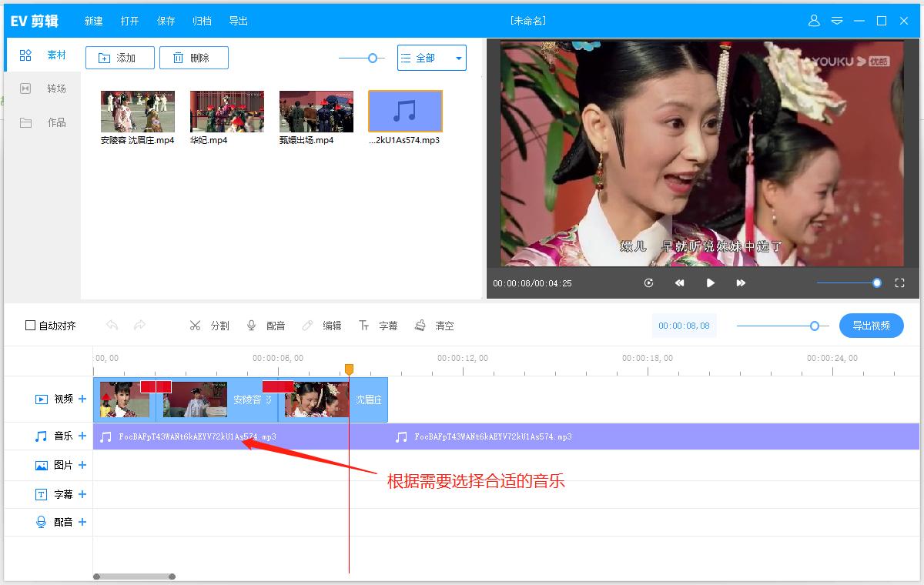Screen dimensions: 924x585
Task: Click the 00:00:12,00 ruler mark
Action: 463,358
